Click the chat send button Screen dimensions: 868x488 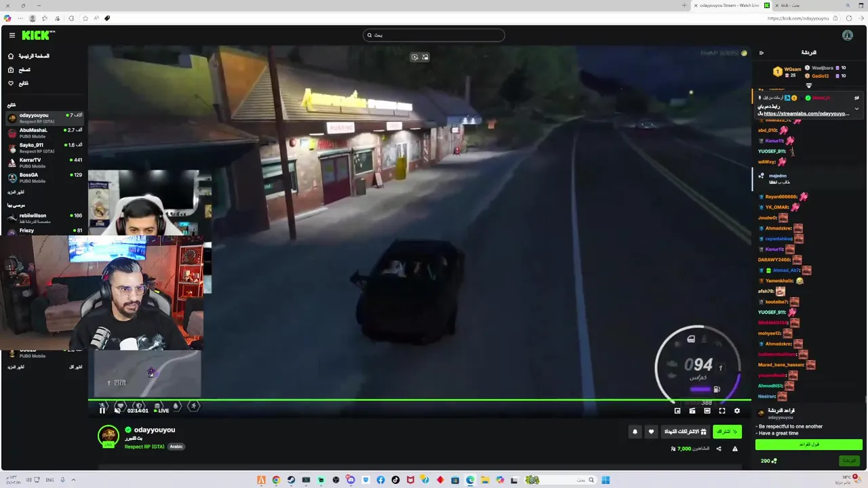point(849,461)
